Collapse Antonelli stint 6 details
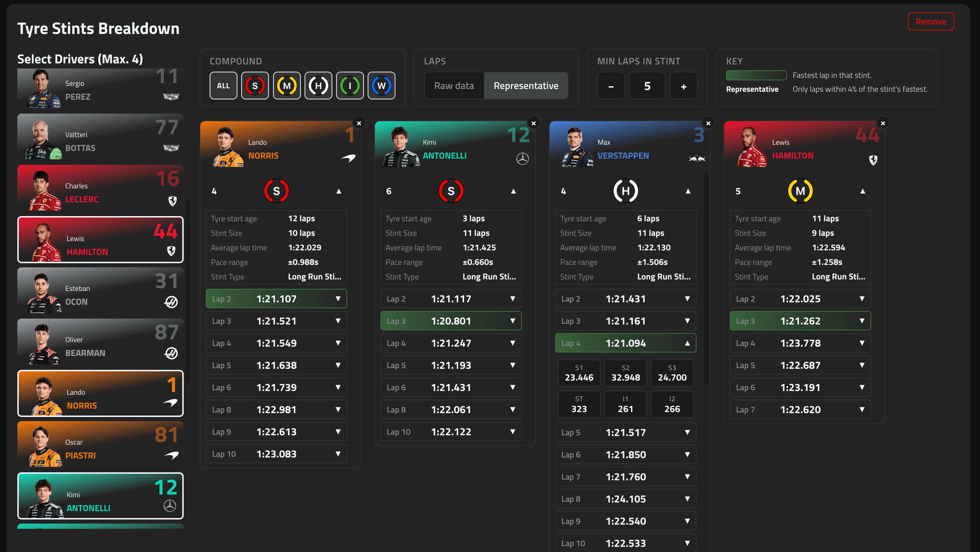Viewport: 980px width, 552px height. pos(513,191)
